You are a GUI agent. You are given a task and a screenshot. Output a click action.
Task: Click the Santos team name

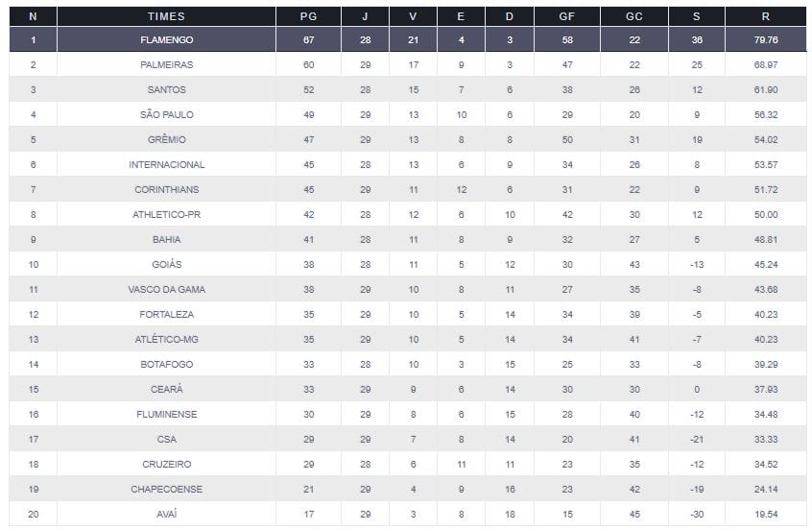[166, 89]
